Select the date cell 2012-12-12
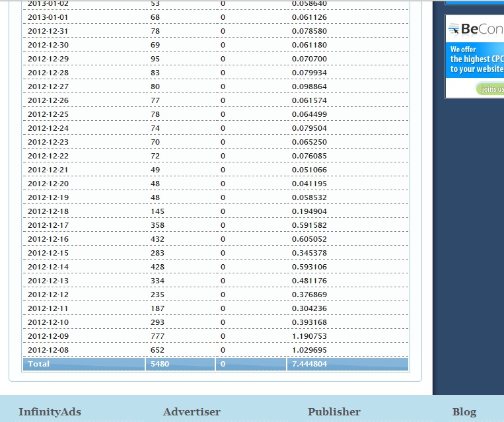The width and height of the screenshot is (504, 422). (48, 295)
